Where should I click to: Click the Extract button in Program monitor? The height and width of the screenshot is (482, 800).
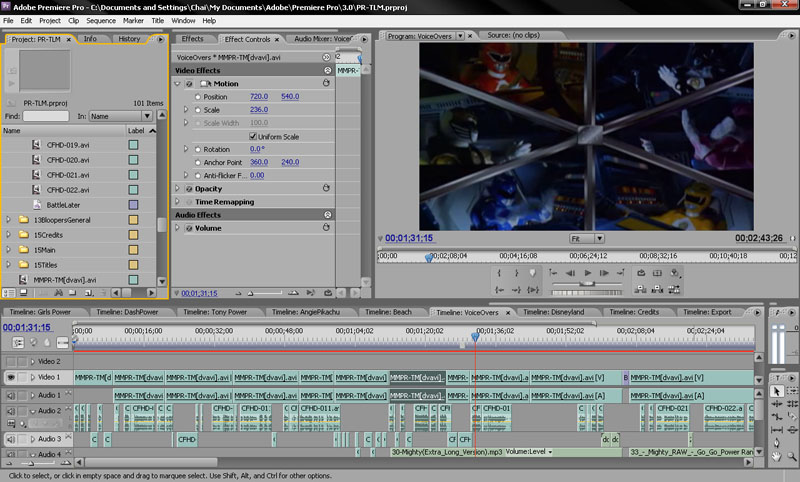[658, 290]
